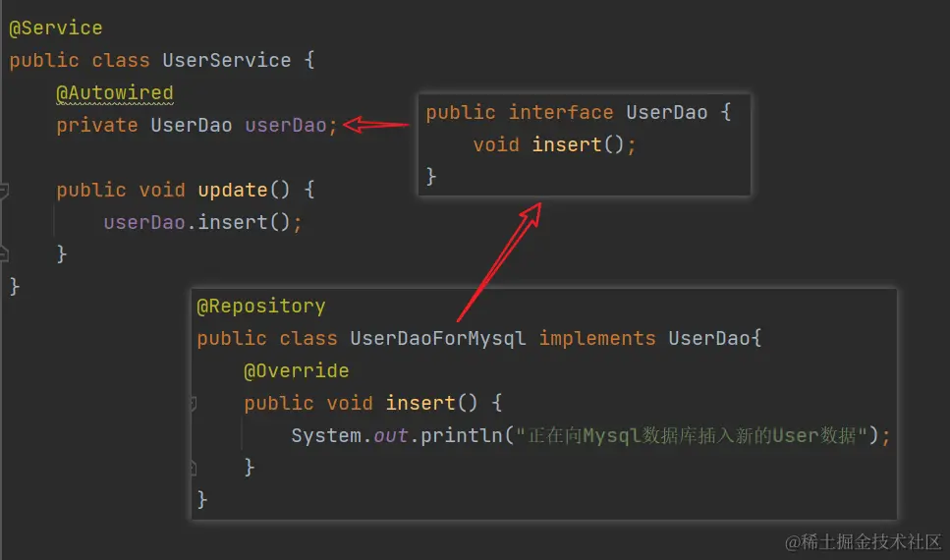Click the "正在向Mysql数据库插入新的User数据" string
950x560 pixels.
click(x=692, y=436)
